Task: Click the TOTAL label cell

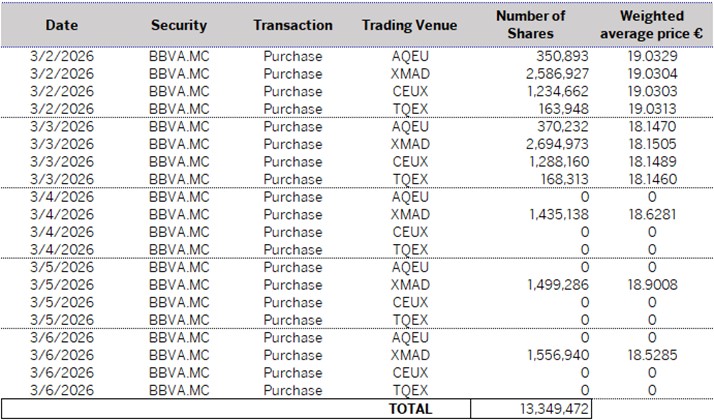Action: point(410,408)
